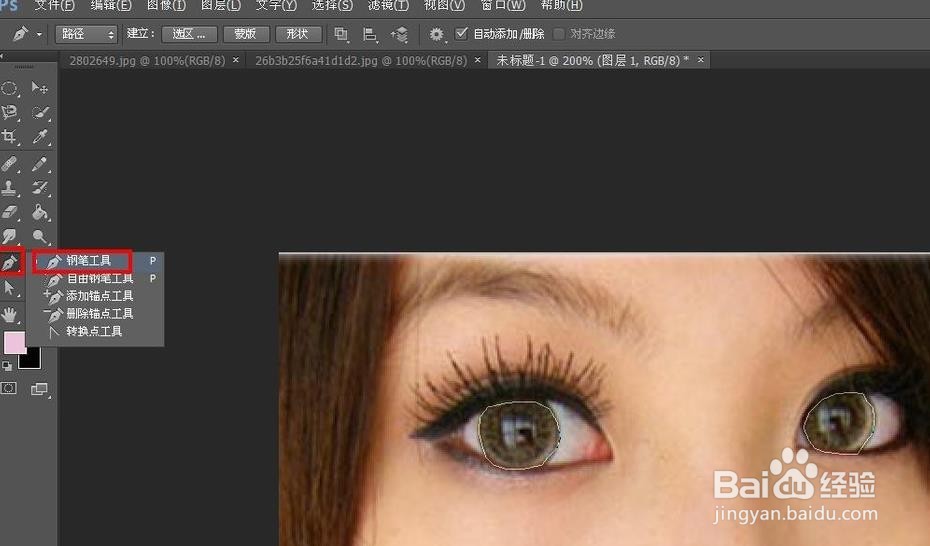
Task: Select the Crop tool
Action: click(9, 137)
